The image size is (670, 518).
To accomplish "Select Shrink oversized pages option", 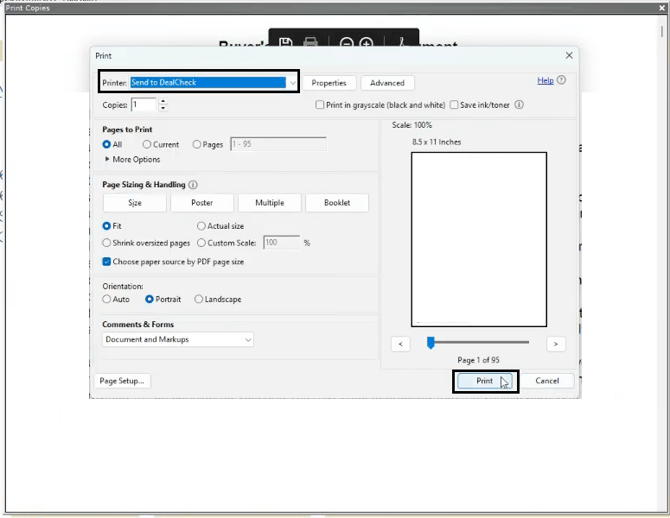I will [106, 243].
